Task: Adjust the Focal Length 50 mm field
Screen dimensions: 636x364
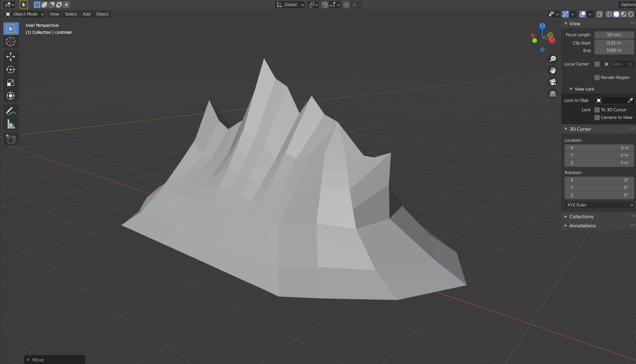Action: point(614,35)
